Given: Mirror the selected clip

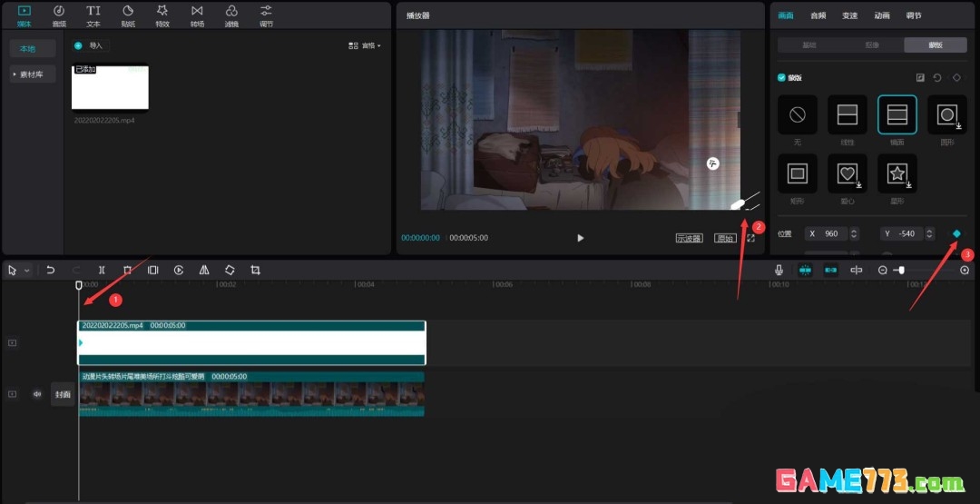Looking at the screenshot, I should click(x=204, y=270).
